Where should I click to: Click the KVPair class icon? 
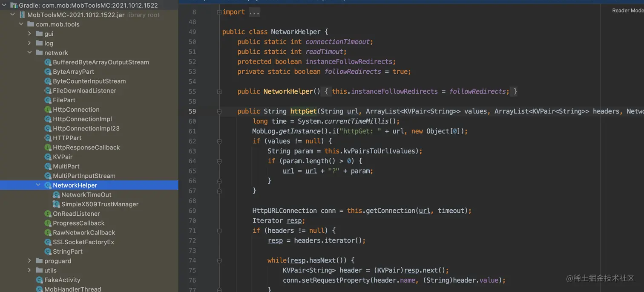tap(48, 157)
